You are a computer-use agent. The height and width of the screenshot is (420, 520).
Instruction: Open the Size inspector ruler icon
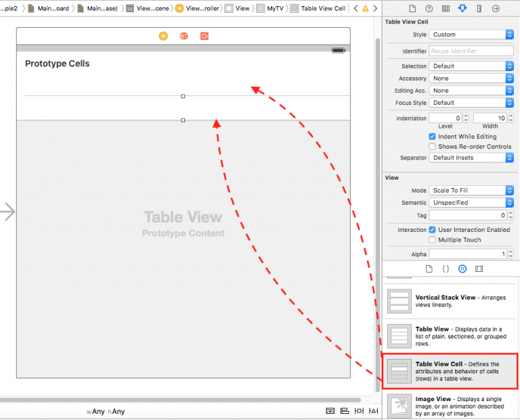coord(479,8)
